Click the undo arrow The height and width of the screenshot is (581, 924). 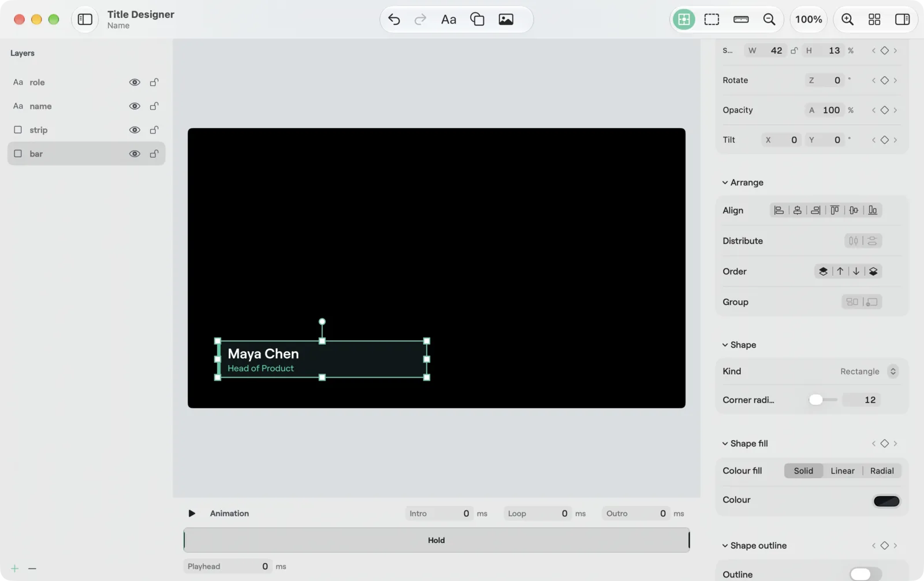(394, 19)
